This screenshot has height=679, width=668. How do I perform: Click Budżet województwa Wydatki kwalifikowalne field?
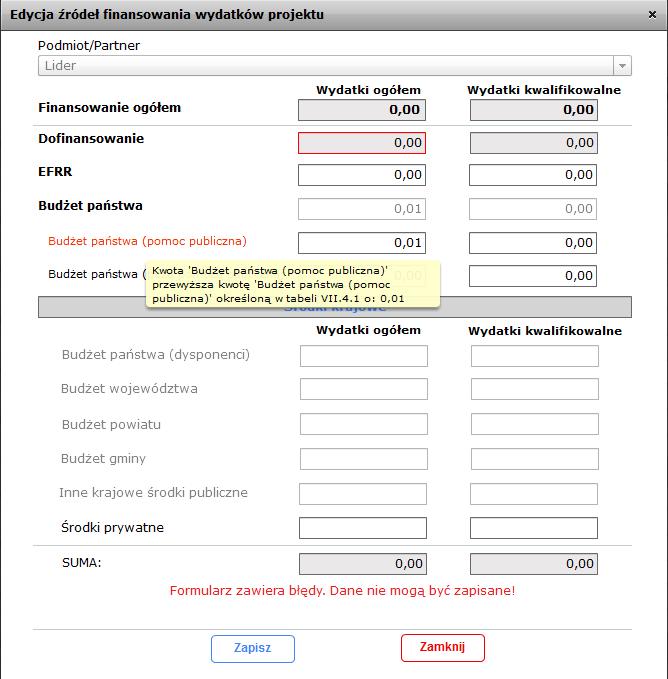point(535,389)
